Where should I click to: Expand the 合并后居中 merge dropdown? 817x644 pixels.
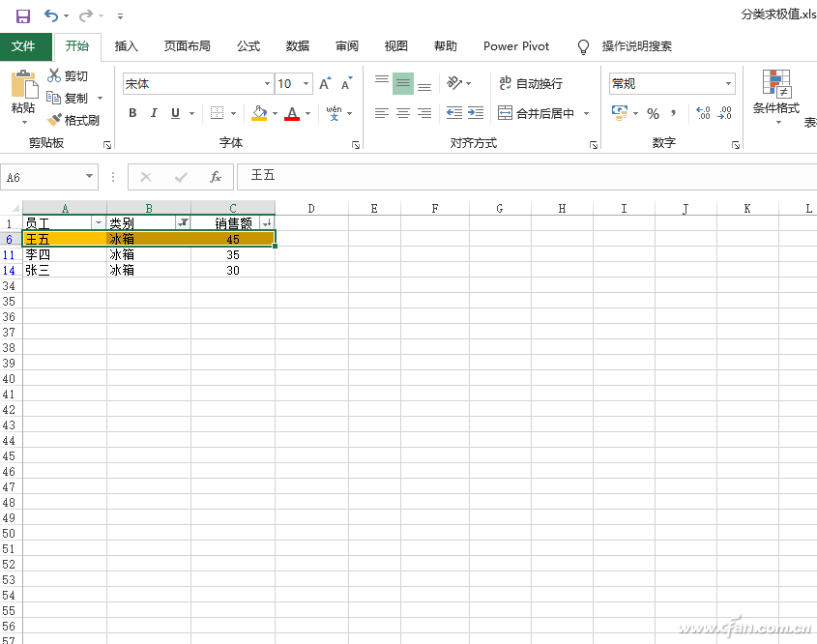[x=584, y=113]
